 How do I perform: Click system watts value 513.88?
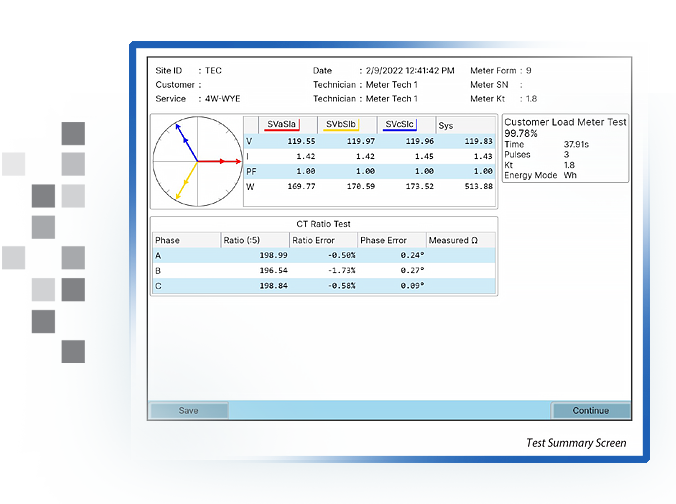[x=479, y=186]
